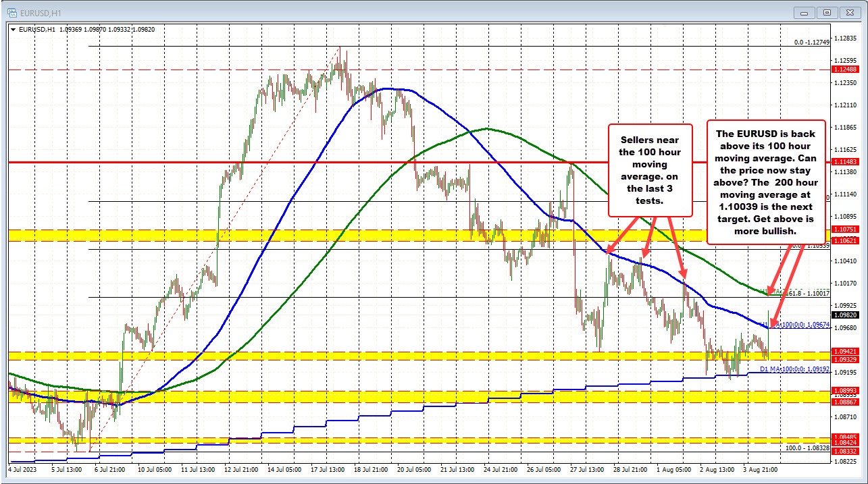Expand the EURUSD,H1 data window toggle
868x484 pixels.
12,30
